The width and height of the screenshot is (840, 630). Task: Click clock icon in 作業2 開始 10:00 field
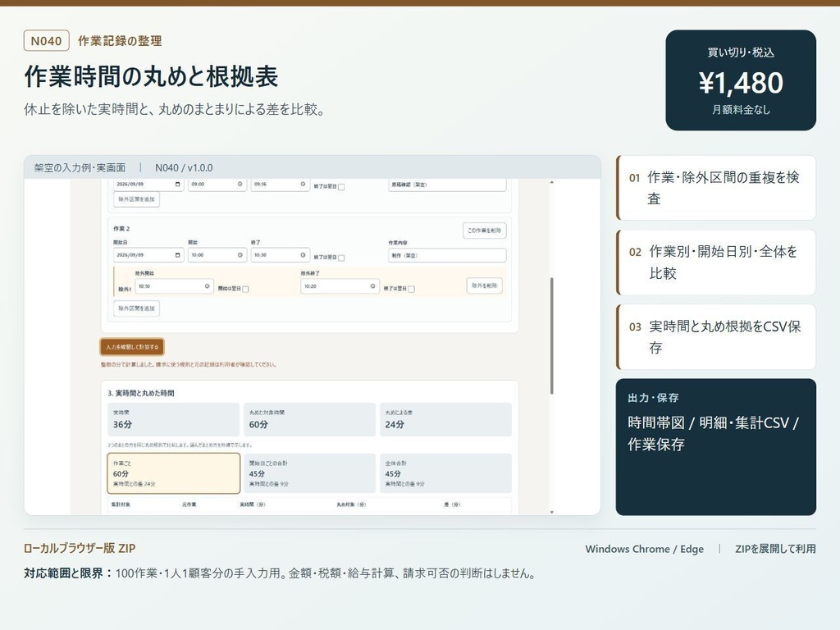pyautogui.click(x=240, y=255)
